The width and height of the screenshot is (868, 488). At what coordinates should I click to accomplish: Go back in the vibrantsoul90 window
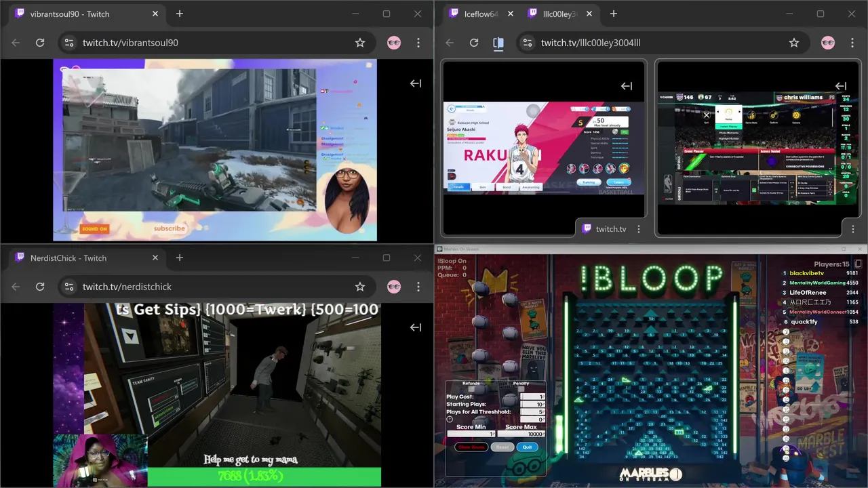tap(16, 43)
